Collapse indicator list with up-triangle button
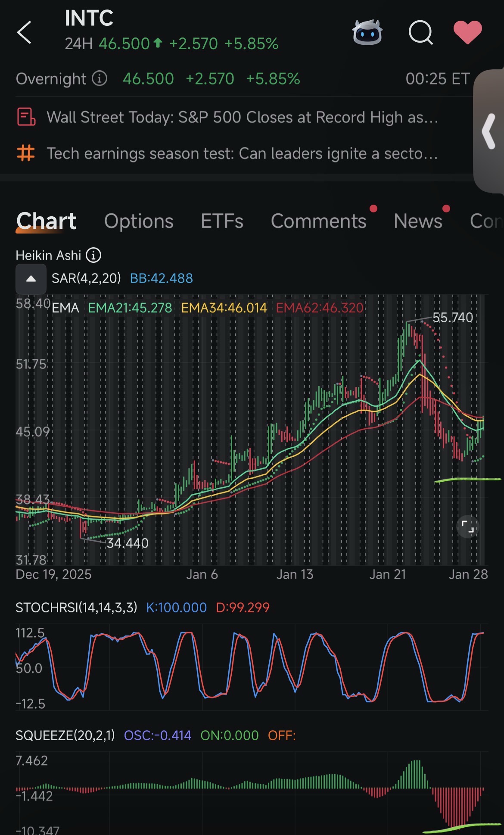The height and width of the screenshot is (835, 504). click(x=31, y=279)
